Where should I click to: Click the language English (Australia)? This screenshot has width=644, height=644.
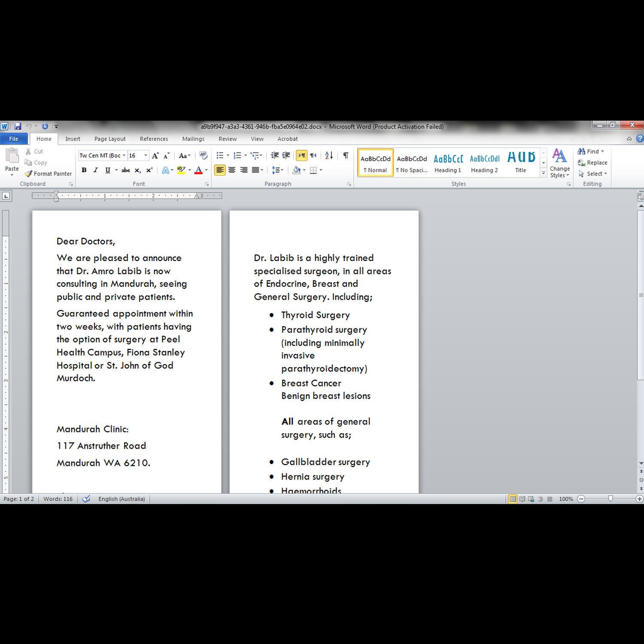122,499
